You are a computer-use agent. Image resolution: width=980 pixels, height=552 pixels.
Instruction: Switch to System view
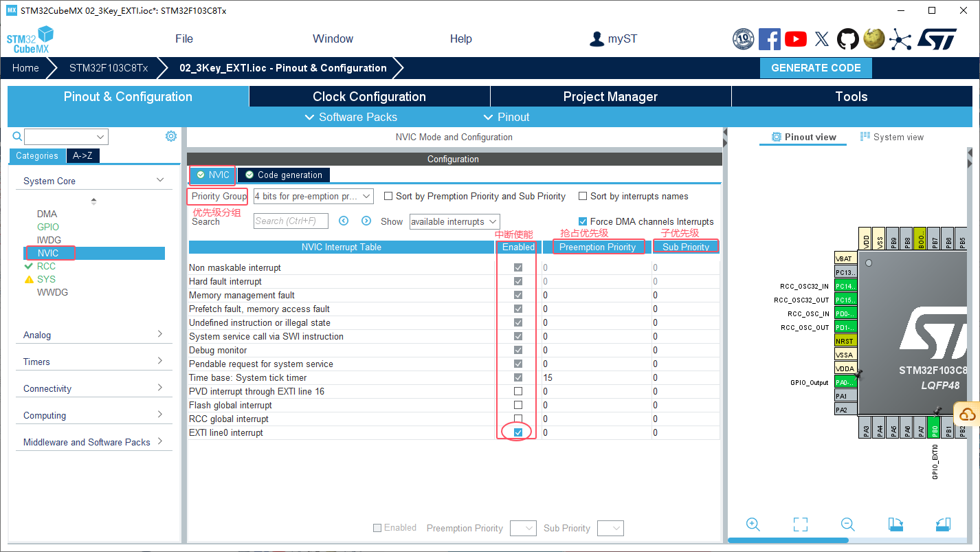click(892, 137)
